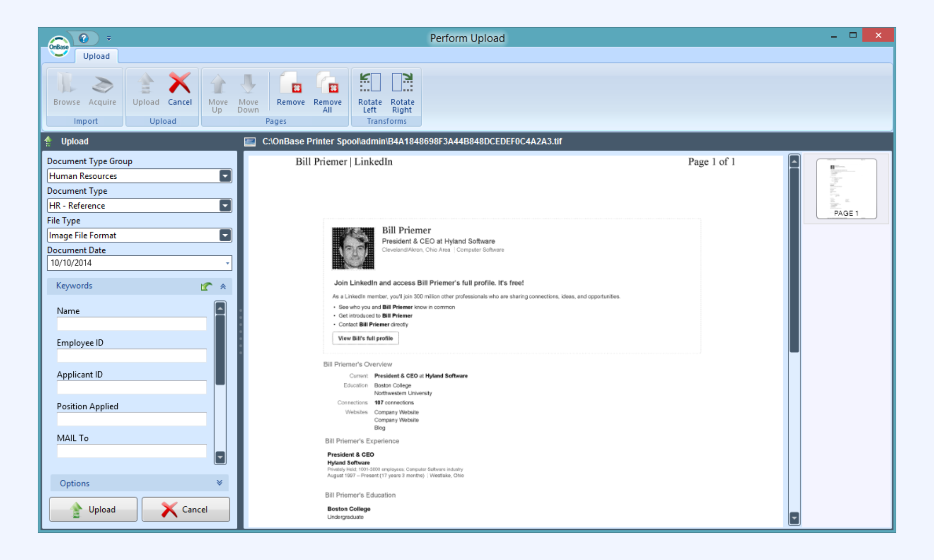The width and height of the screenshot is (934, 560).
Task: Click the Acquire scanner icon
Action: pos(102,84)
